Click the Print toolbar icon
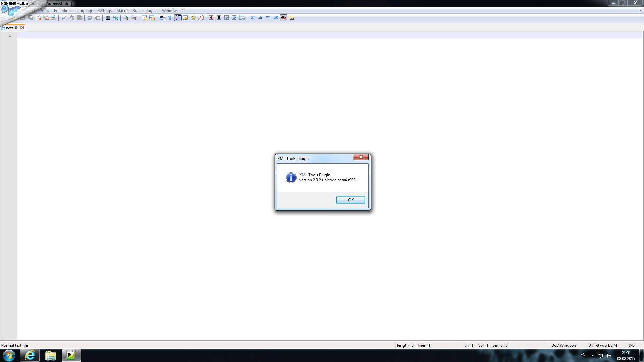The width and height of the screenshot is (644, 362). click(54, 18)
